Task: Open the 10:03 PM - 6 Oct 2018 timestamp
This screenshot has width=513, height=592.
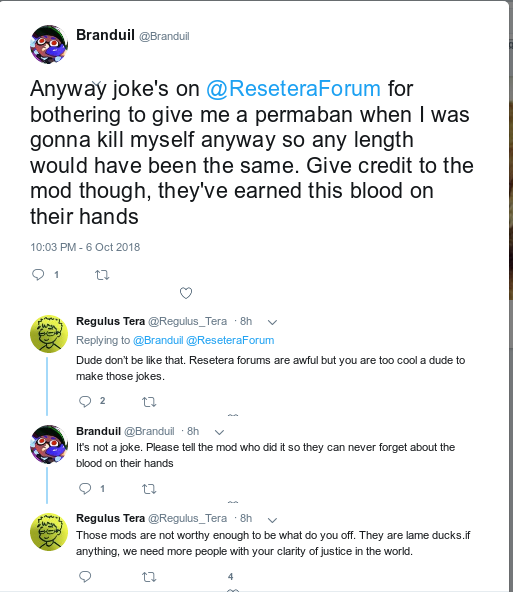Action: [85, 247]
